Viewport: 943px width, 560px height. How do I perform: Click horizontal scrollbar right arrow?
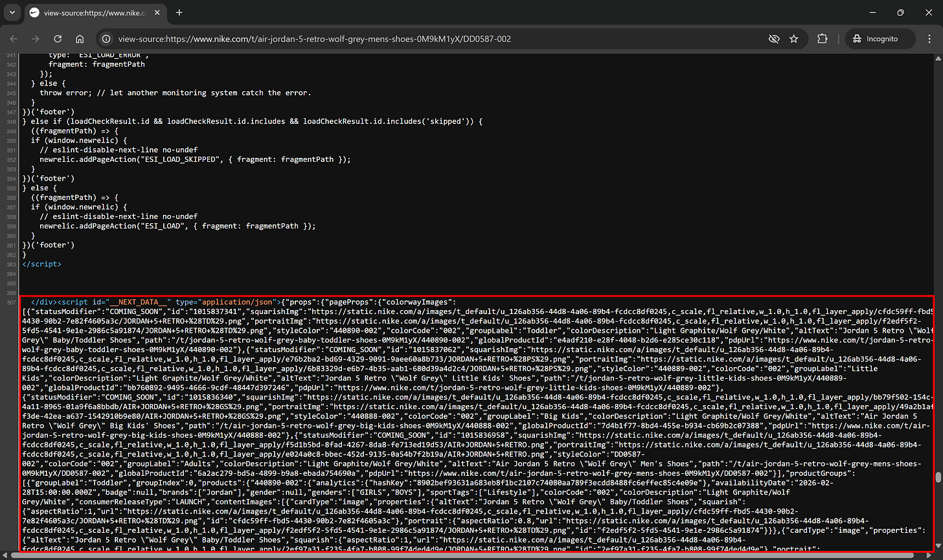coord(929,555)
